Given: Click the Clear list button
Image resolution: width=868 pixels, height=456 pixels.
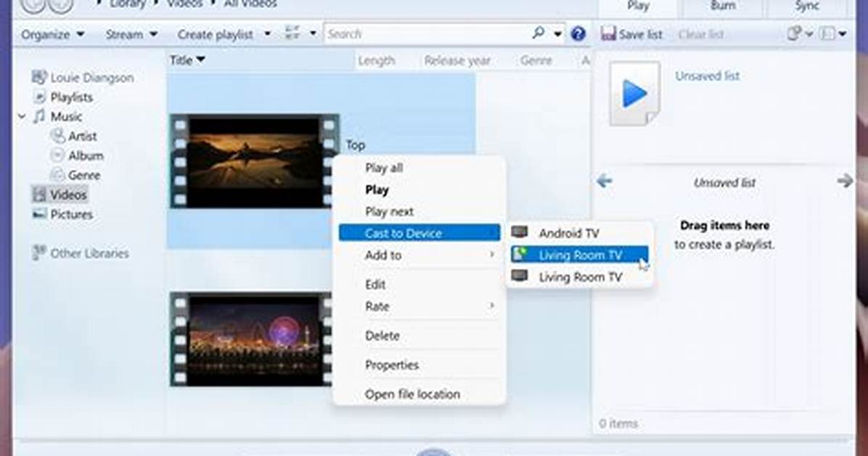Looking at the screenshot, I should [x=701, y=34].
